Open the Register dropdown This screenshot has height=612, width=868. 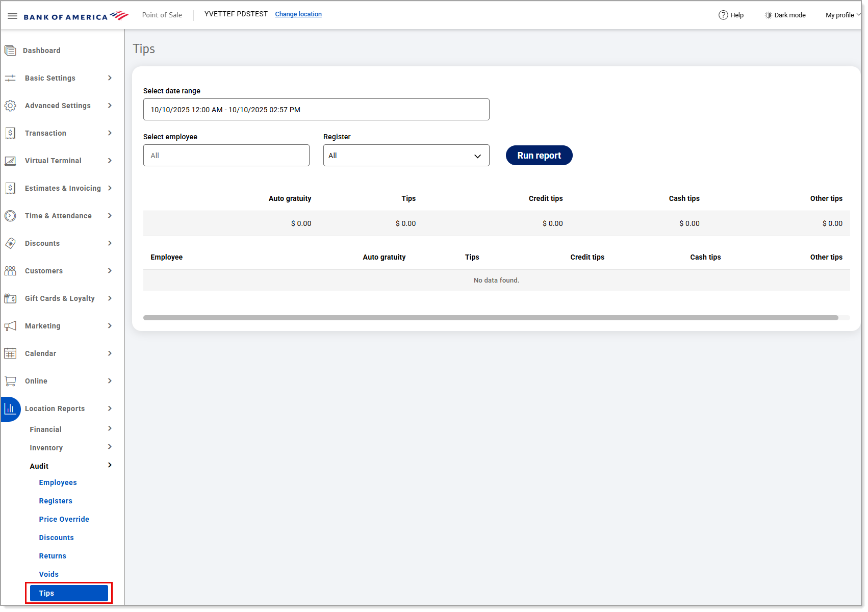[406, 156]
